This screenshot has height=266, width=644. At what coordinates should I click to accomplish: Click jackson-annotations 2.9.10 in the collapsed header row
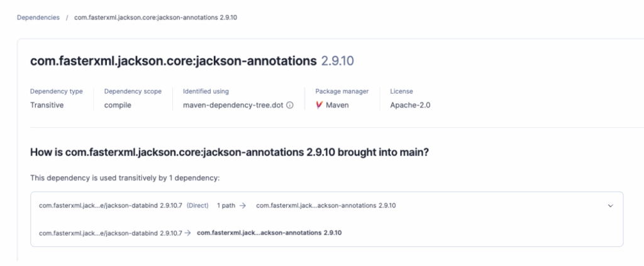(326, 206)
